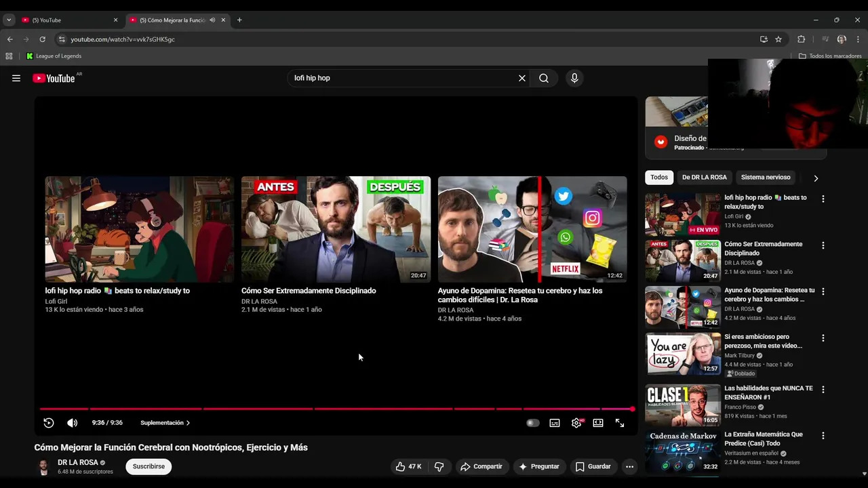Show more filter chips with arrow

click(816, 178)
